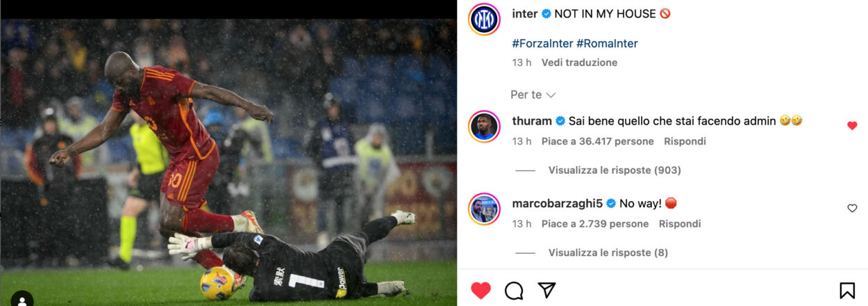Open comments with the speech bubble icon
This screenshot has height=306, width=868.
(514, 290)
